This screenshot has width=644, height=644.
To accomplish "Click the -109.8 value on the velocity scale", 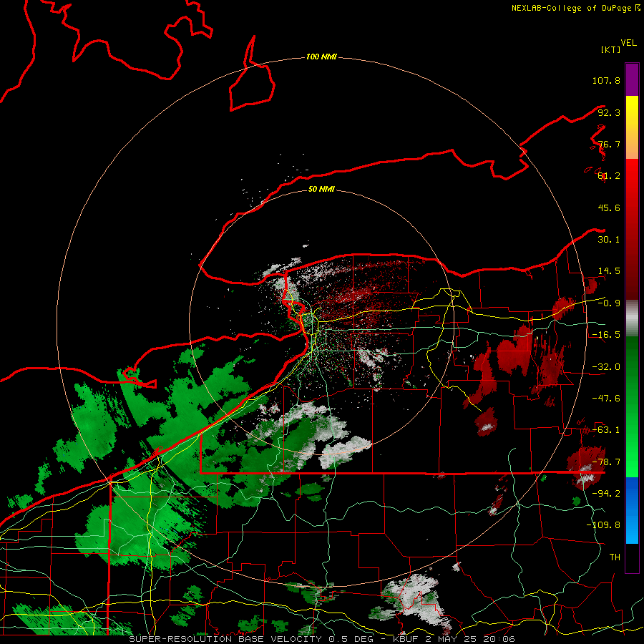I will [x=603, y=525].
